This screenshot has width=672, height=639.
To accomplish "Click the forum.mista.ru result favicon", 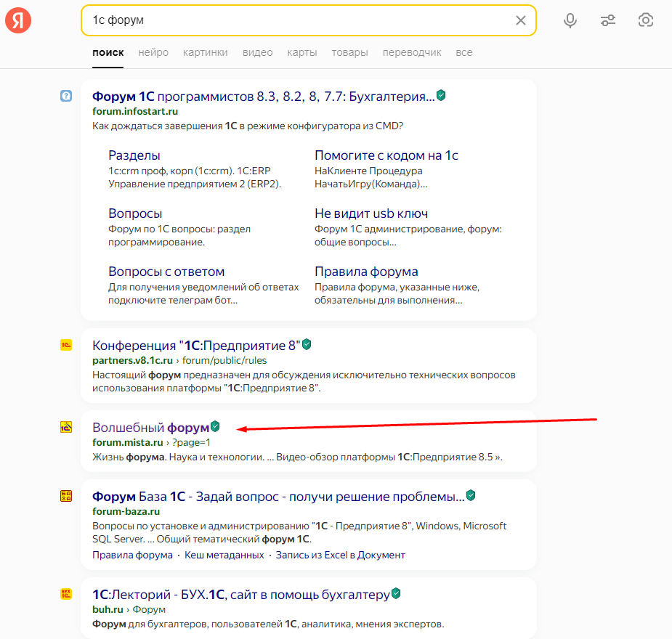I will click(66, 428).
